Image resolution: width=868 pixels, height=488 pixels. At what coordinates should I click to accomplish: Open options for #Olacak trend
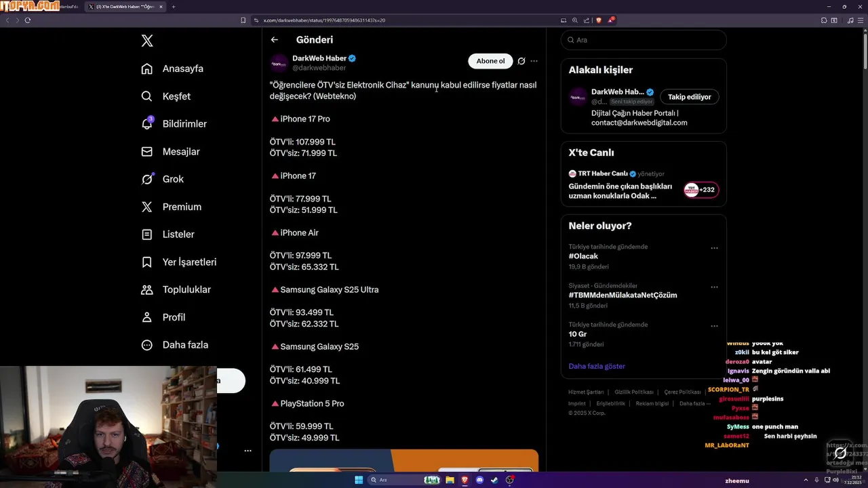coord(714,248)
